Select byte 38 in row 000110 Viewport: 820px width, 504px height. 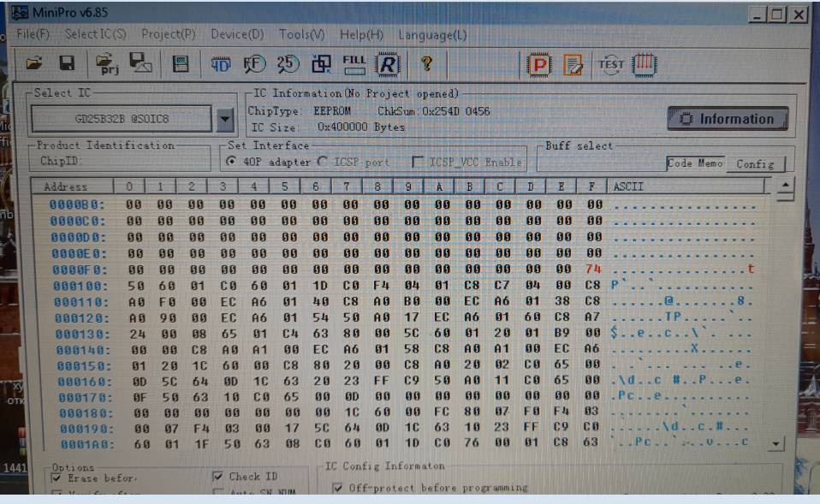[562, 300]
